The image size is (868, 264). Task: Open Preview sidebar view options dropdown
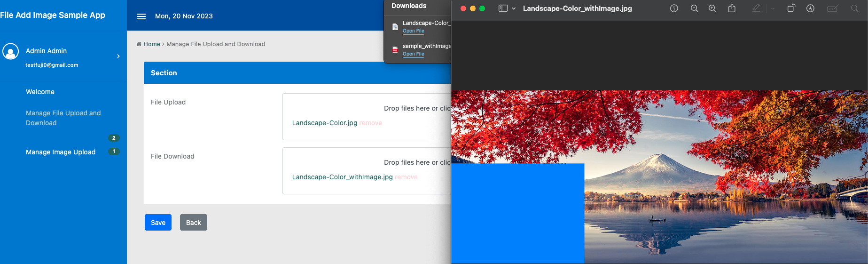pos(514,8)
